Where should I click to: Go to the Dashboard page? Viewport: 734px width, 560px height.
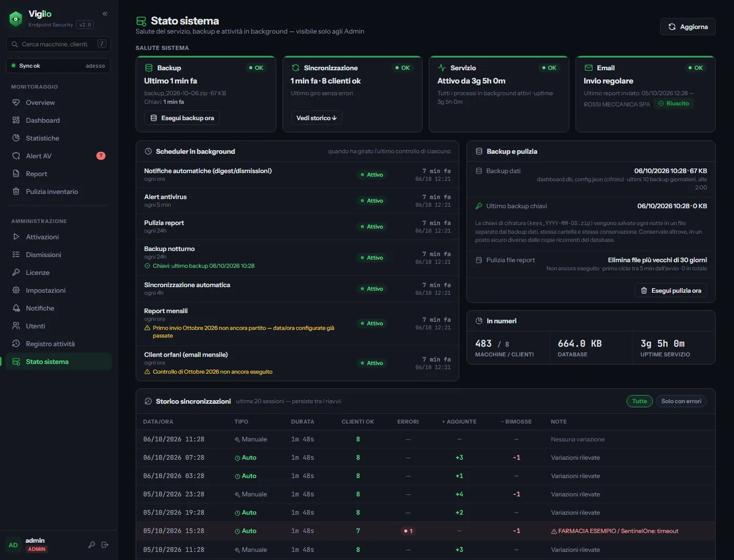[58, 120]
